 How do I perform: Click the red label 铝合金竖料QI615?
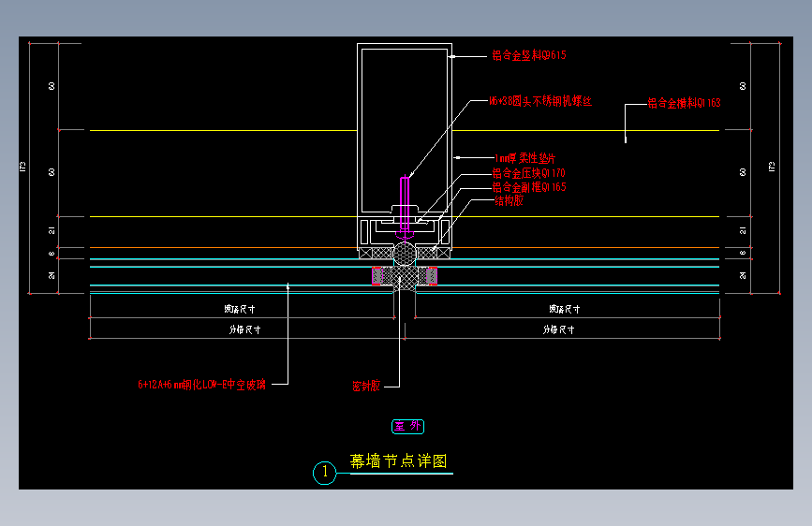click(529, 55)
